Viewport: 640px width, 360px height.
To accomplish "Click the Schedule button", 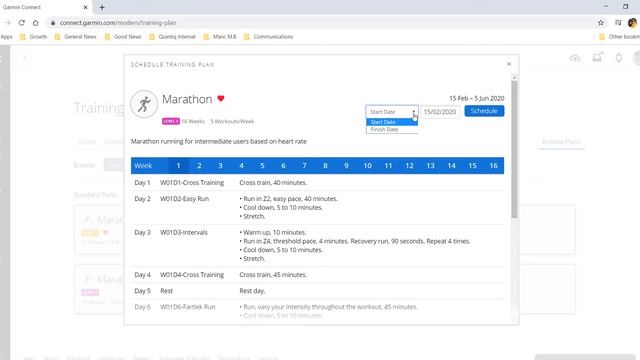I will click(x=484, y=111).
